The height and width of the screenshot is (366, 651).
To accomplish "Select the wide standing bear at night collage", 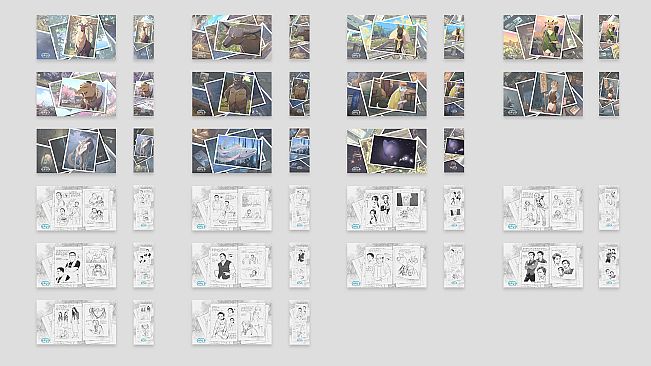I will [232, 94].
